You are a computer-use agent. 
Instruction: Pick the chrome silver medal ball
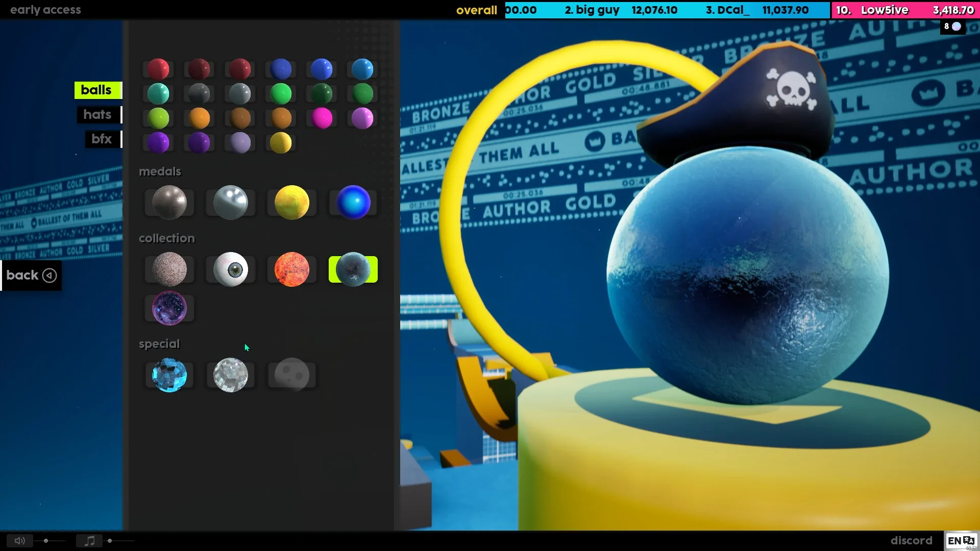point(231,203)
